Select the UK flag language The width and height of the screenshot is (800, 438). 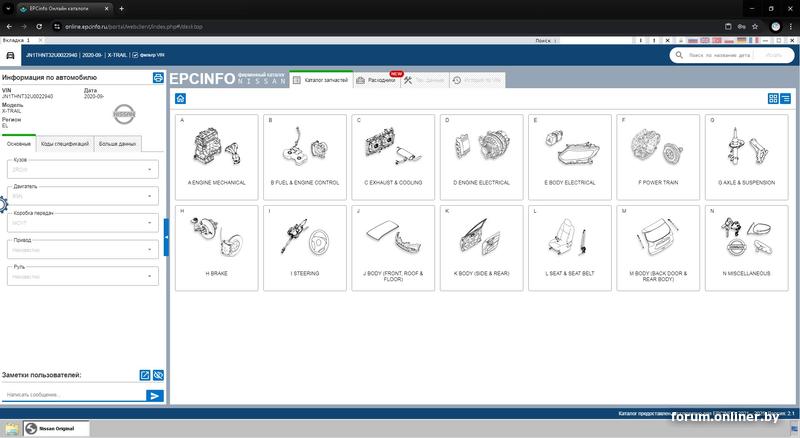tap(705, 40)
